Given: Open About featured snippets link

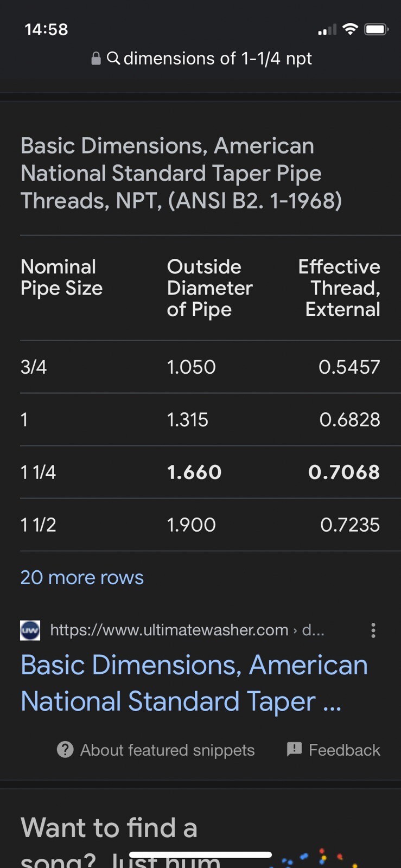Looking at the screenshot, I should click(x=167, y=750).
